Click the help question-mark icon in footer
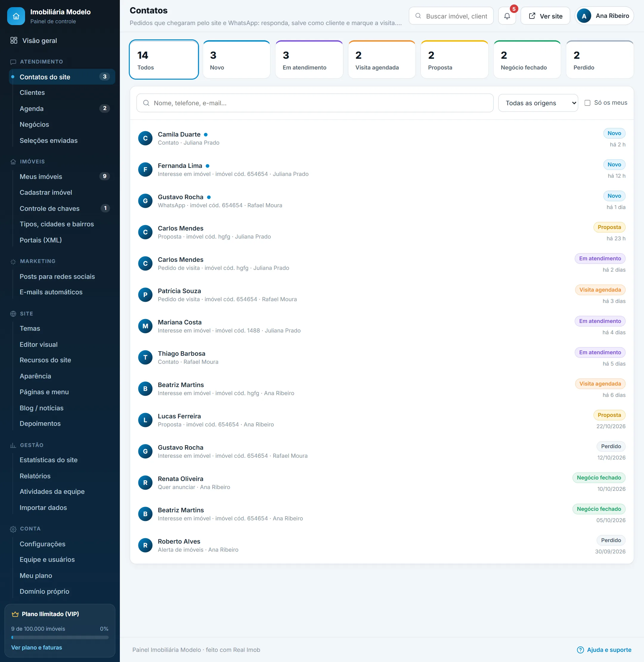644x662 pixels. click(x=580, y=650)
